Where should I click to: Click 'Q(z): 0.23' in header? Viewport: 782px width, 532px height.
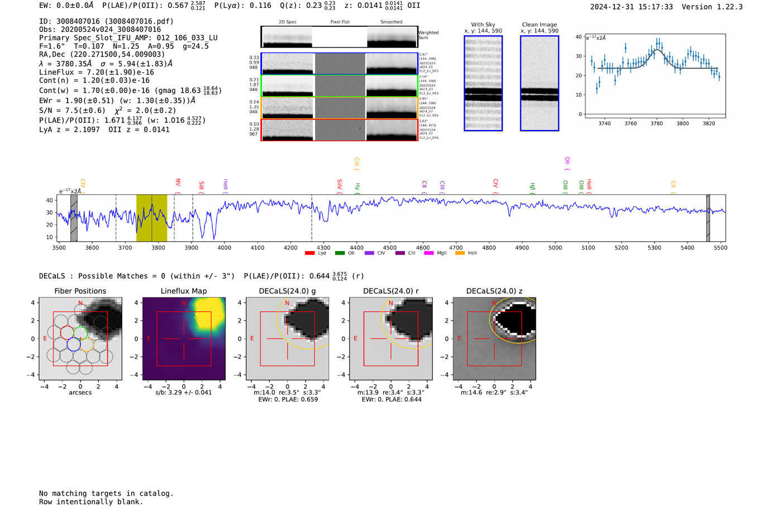308,5
